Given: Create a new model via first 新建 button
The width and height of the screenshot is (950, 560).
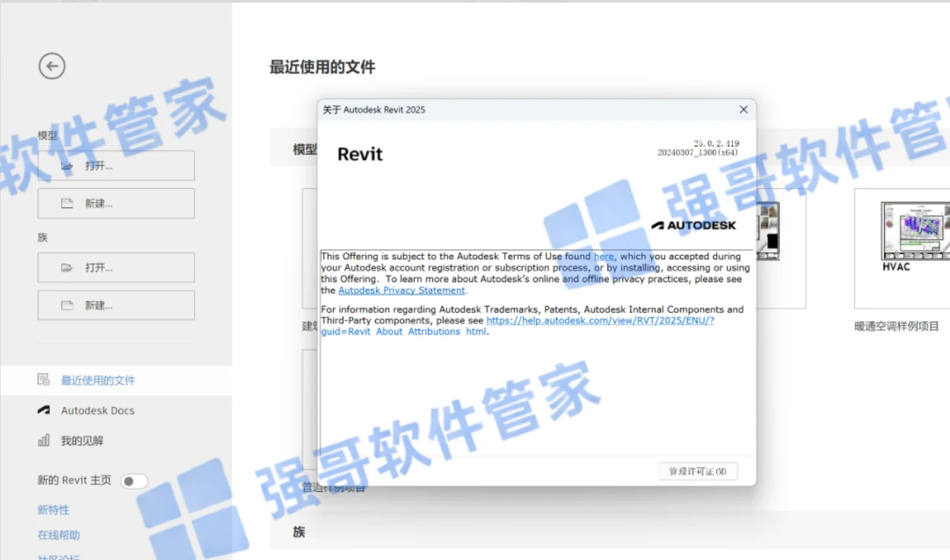Looking at the screenshot, I should click(116, 203).
